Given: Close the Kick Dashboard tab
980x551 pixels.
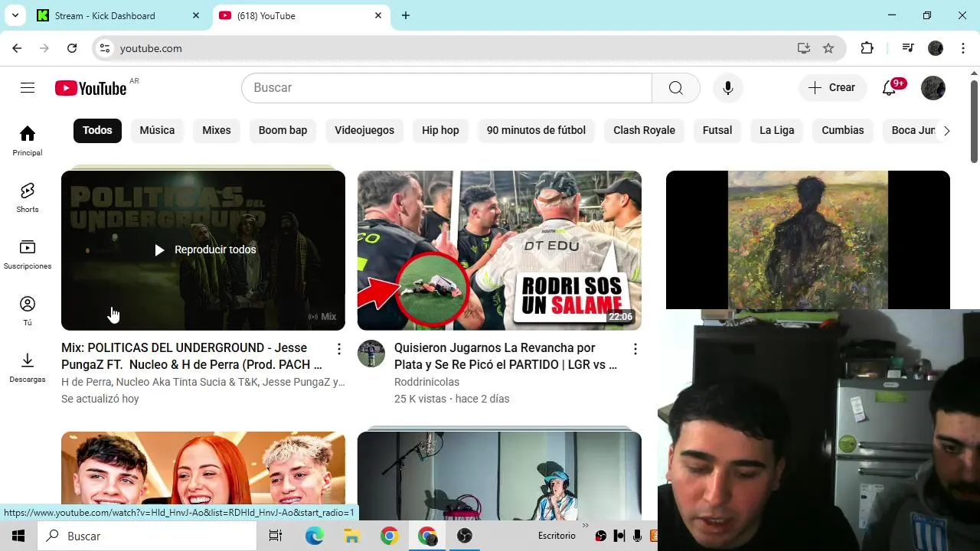Looking at the screenshot, I should (x=197, y=15).
